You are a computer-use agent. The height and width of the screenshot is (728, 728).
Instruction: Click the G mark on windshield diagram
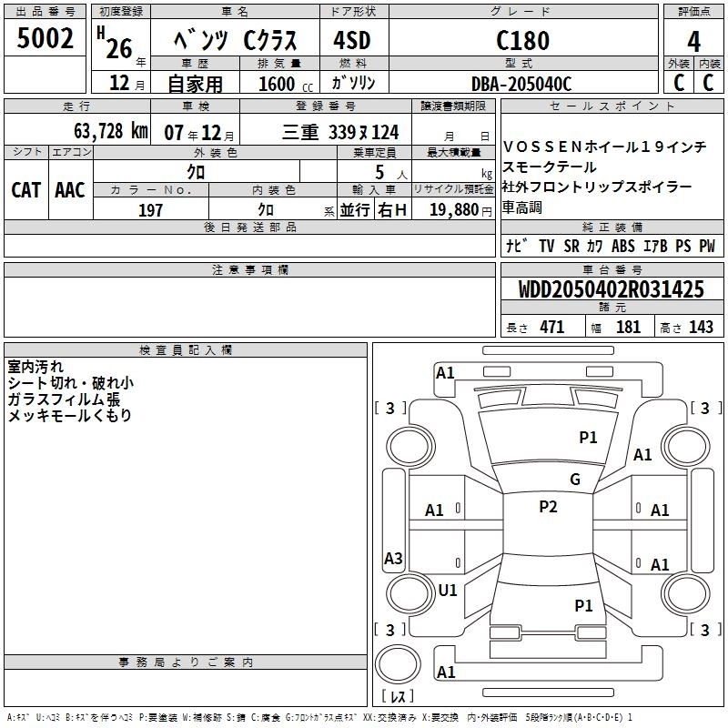pos(575,480)
